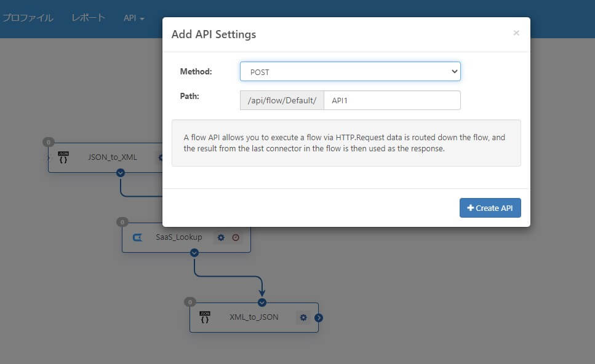Click the SaaS_Lookup bottom output dot
The height and width of the screenshot is (364, 595).
tap(194, 253)
